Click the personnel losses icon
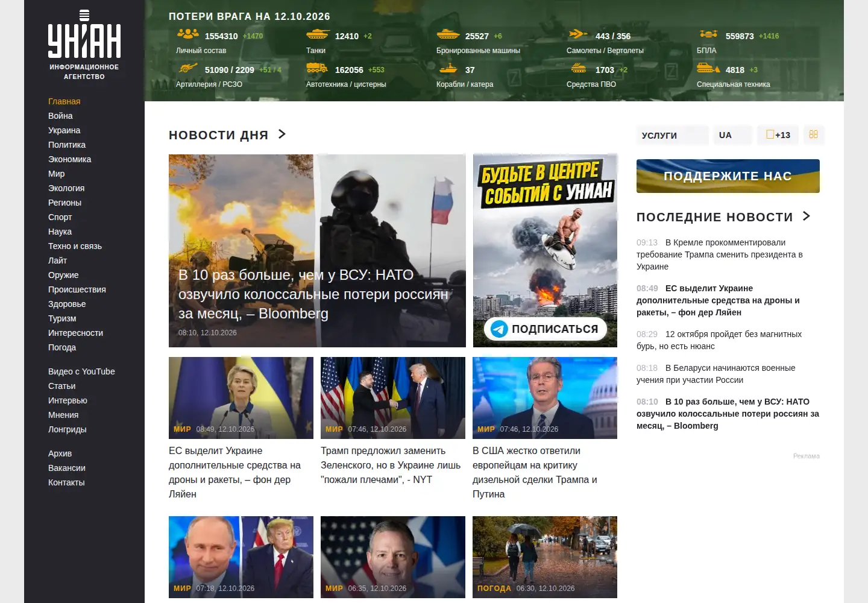Image resolution: width=868 pixels, height=603 pixels. [x=188, y=34]
